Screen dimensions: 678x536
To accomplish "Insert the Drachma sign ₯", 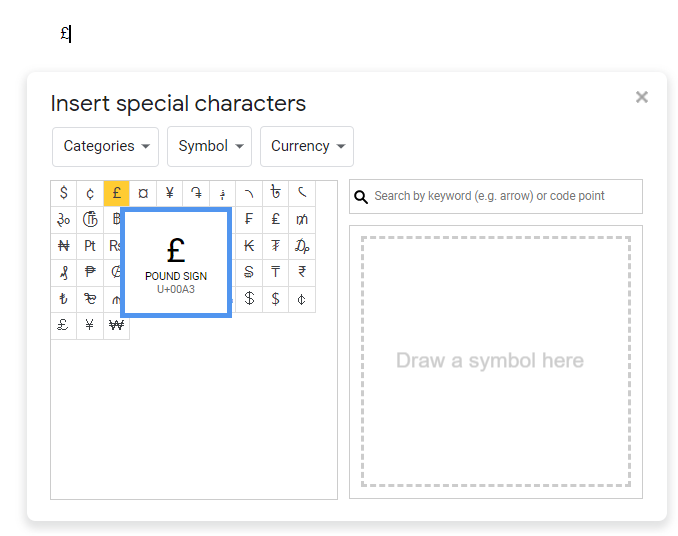I will tap(302, 246).
